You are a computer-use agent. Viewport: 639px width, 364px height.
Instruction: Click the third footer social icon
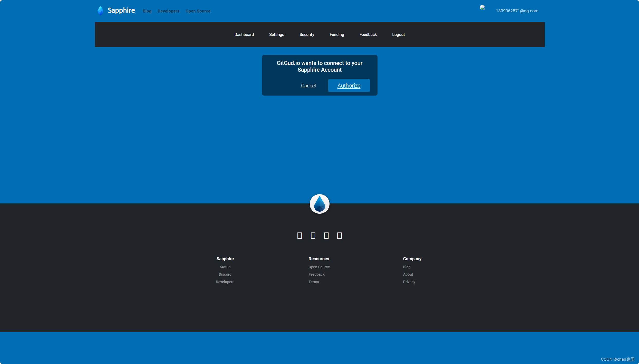(x=326, y=236)
